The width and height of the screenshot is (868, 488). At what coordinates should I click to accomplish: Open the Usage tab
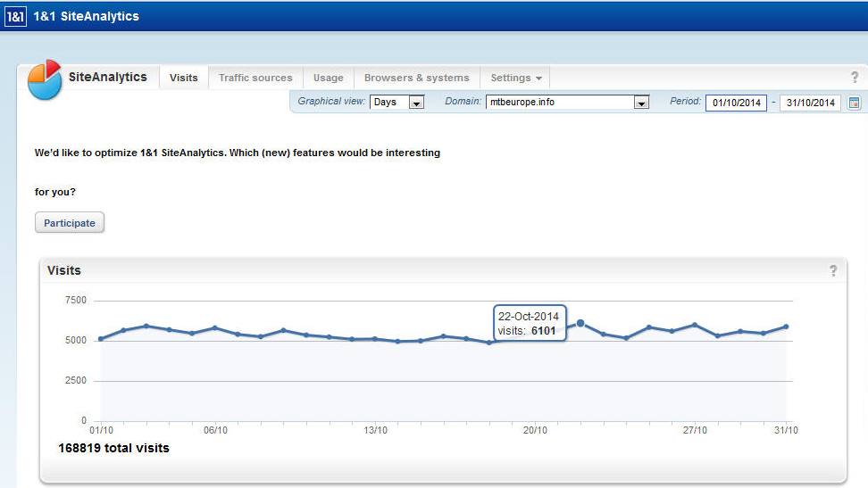click(x=328, y=78)
